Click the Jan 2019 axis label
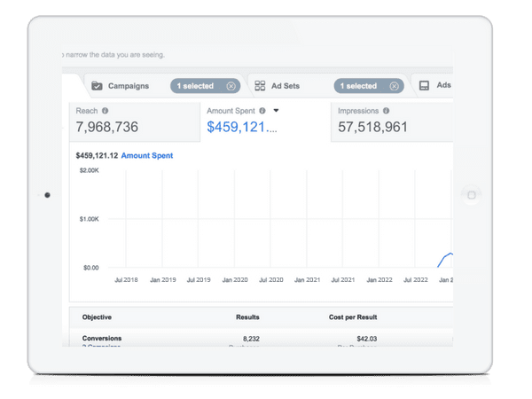Viewport: 532px width, 399px height. pos(163,280)
